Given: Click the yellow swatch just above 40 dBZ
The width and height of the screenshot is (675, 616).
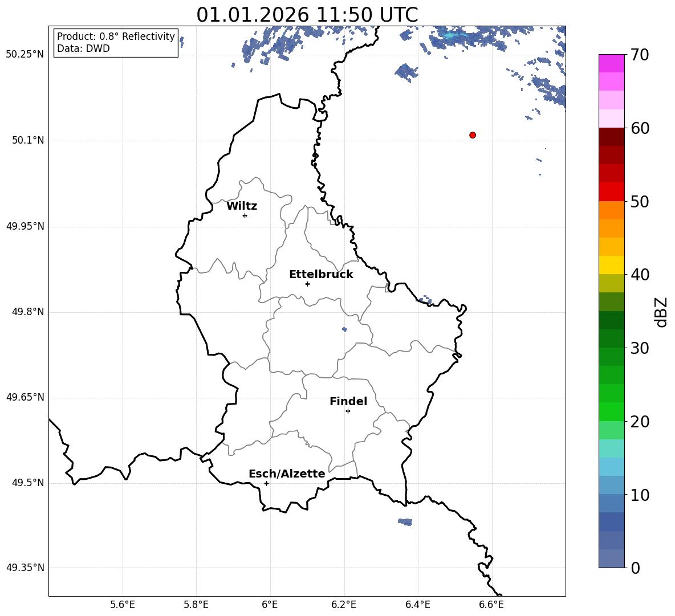Looking at the screenshot, I should tap(611, 265).
